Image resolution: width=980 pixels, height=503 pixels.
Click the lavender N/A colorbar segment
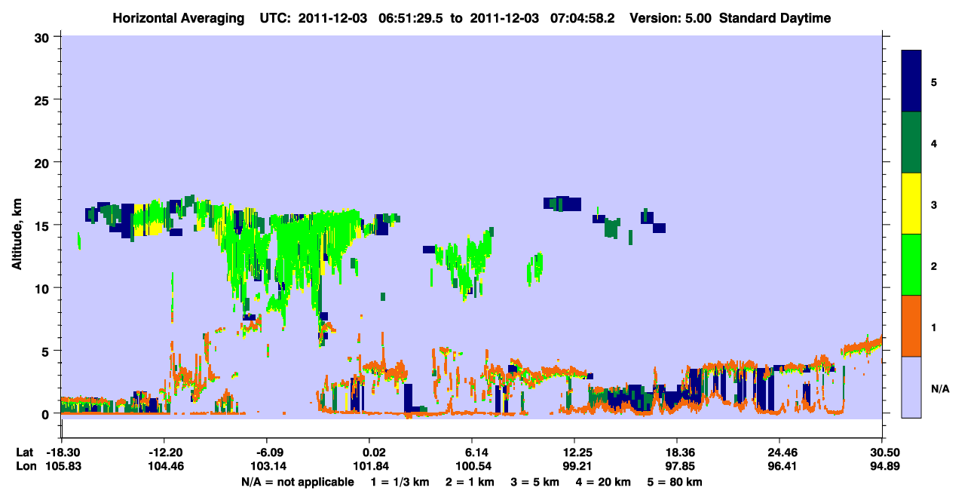pyautogui.click(x=911, y=386)
